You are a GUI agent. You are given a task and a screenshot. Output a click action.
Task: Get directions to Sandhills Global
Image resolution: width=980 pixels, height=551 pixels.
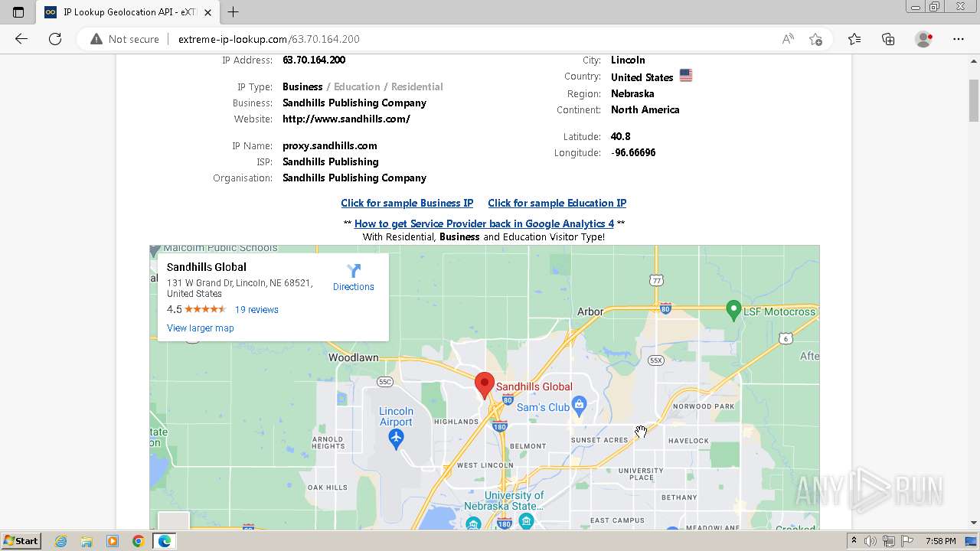[x=354, y=277]
